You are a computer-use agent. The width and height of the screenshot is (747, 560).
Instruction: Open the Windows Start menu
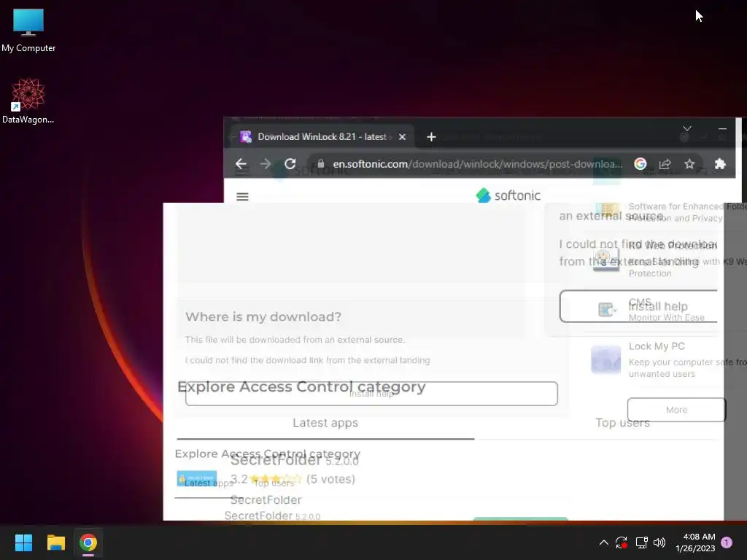pos(23,542)
